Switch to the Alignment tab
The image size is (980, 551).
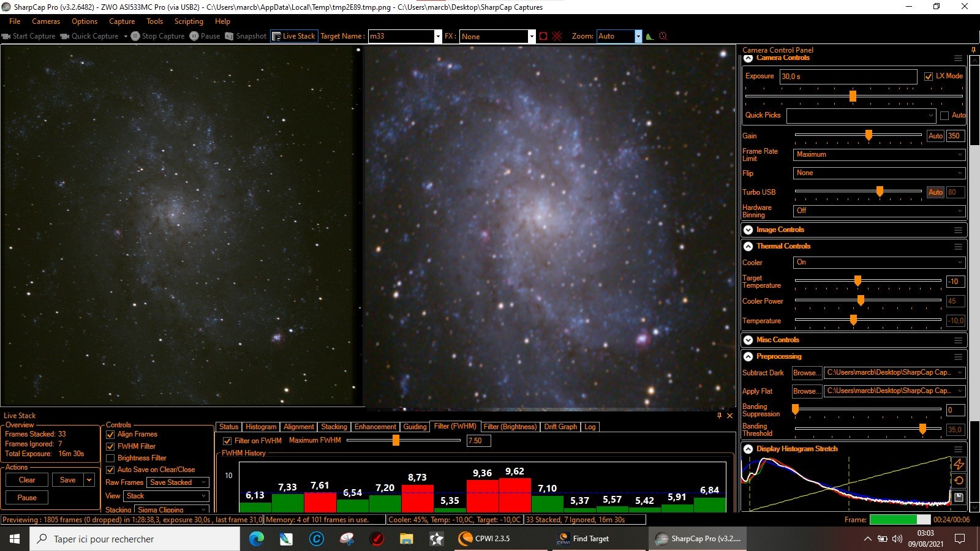298,427
